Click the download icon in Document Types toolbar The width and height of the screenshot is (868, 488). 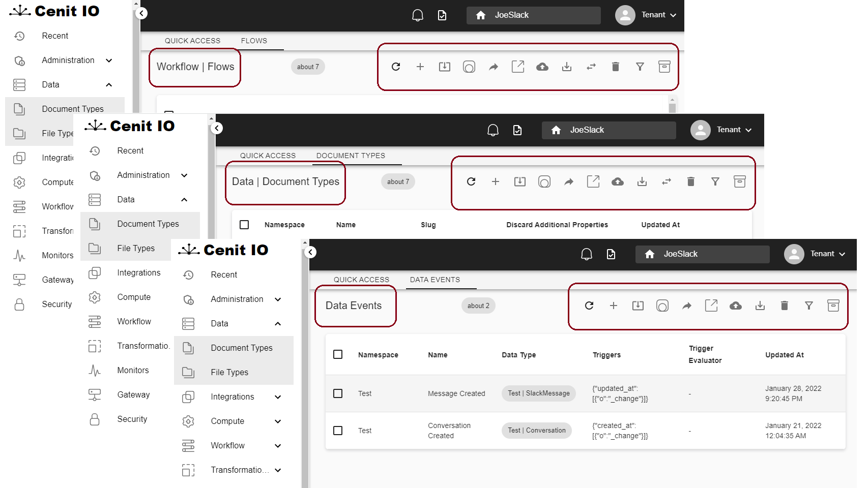tap(642, 181)
